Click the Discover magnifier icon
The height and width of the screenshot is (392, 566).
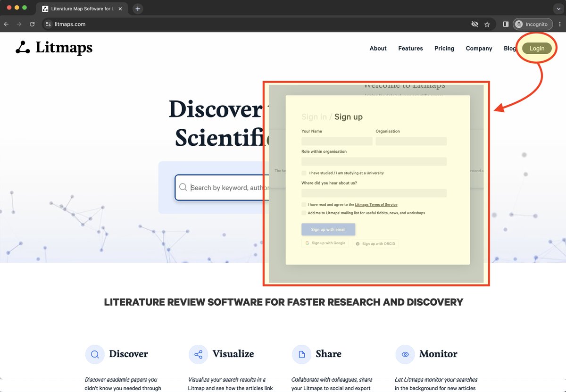pos(95,354)
